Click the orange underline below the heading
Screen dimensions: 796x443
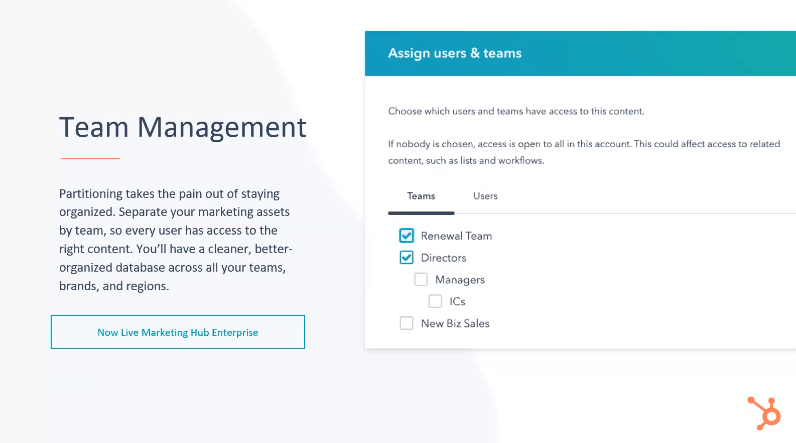pyautogui.click(x=90, y=158)
